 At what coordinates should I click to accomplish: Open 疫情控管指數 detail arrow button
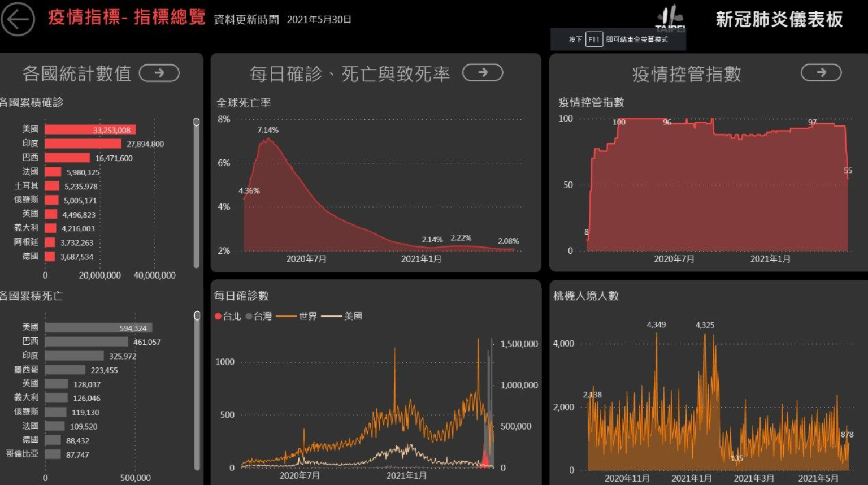click(821, 73)
